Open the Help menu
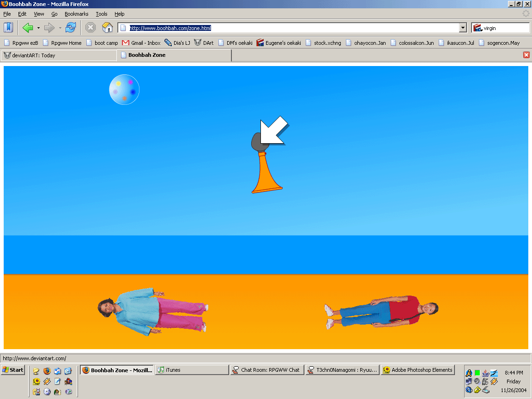Screen dimensions: 532x399 119,14
